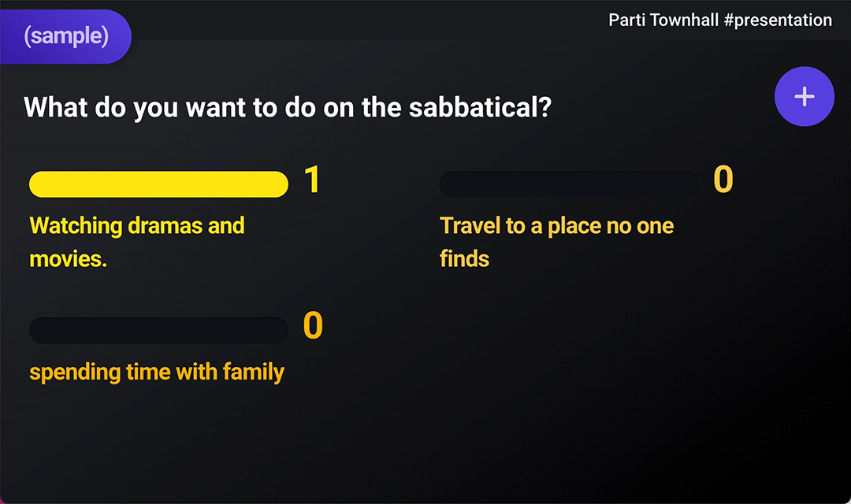Click the word sabbatical? in the title
The image size is (851, 504).
480,107
